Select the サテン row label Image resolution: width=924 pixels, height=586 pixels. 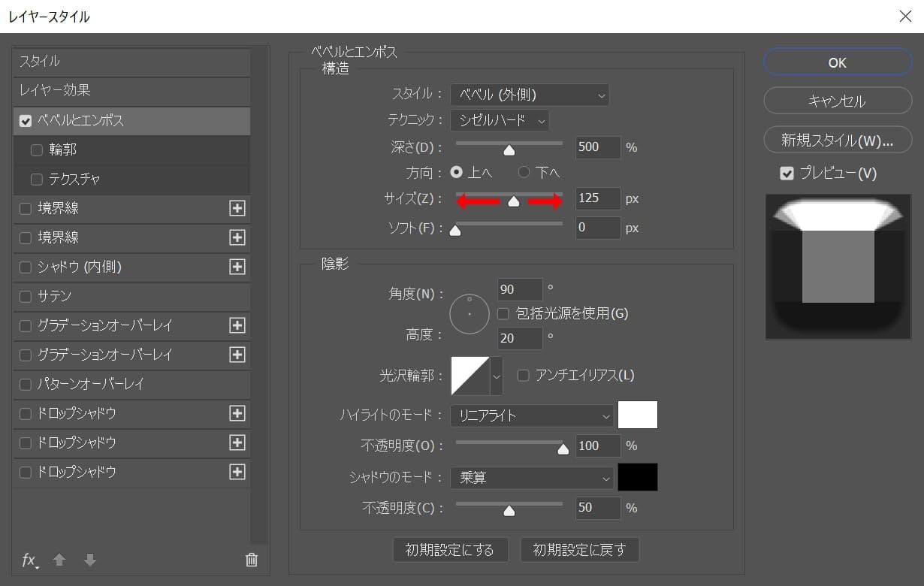55,296
